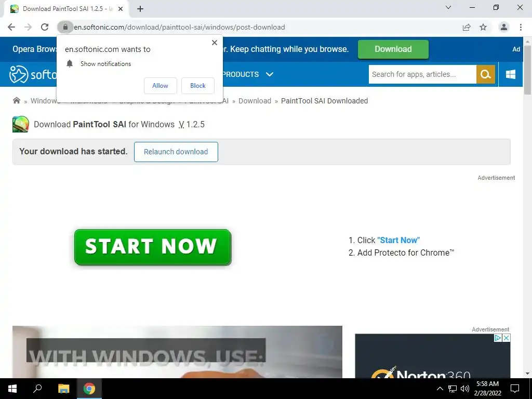The width and height of the screenshot is (532, 399).
Task: Allow softonic notifications
Action: point(160,86)
